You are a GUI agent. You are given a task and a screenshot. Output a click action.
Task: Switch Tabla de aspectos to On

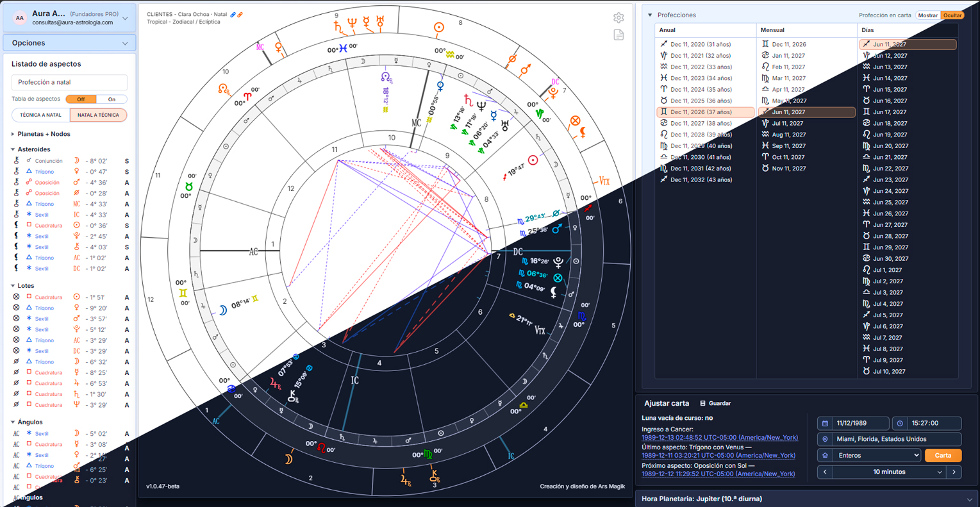pyautogui.click(x=112, y=99)
